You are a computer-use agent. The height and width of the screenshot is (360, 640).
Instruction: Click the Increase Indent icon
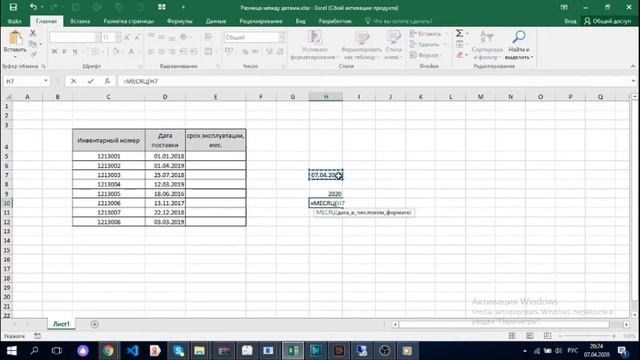click(193, 51)
